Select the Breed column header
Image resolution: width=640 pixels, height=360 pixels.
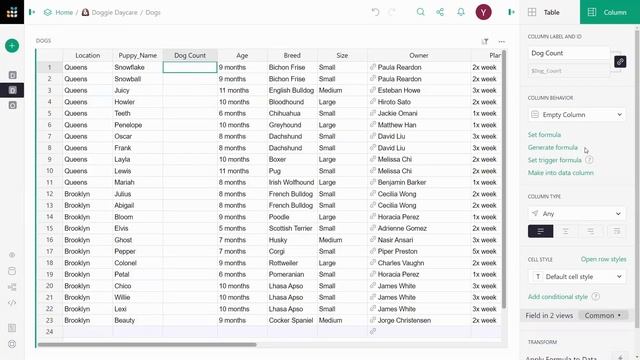pos(292,55)
